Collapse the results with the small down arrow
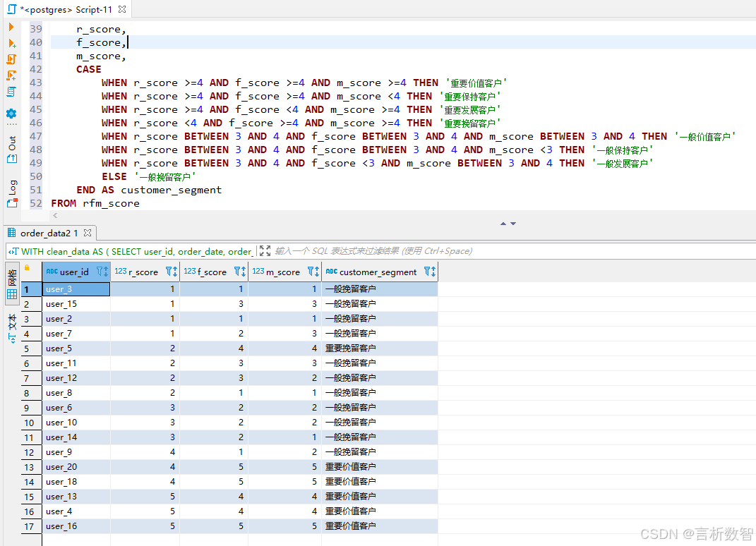Viewport: 756px width, 546px height. [513, 224]
